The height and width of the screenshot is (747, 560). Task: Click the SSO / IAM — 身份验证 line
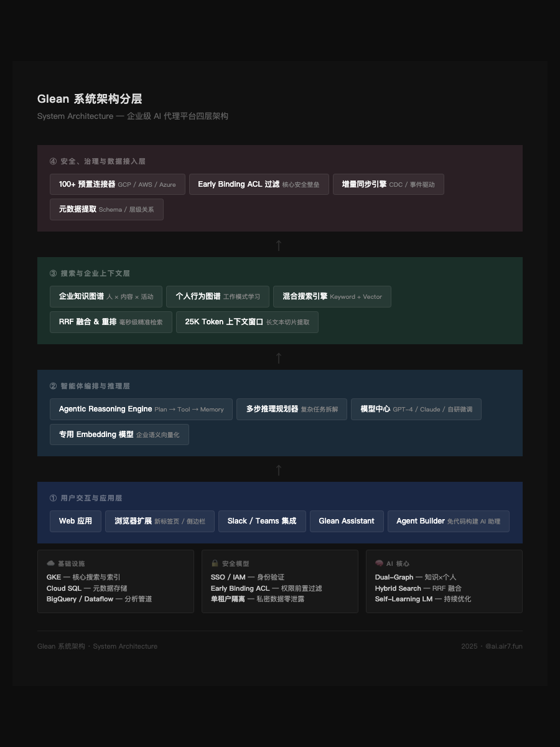pos(248,577)
